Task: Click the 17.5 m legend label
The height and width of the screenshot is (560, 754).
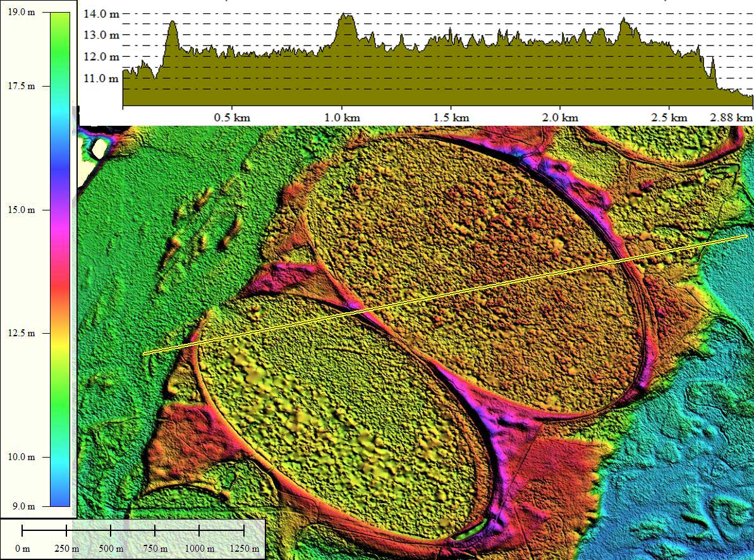Action: point(21,87)
